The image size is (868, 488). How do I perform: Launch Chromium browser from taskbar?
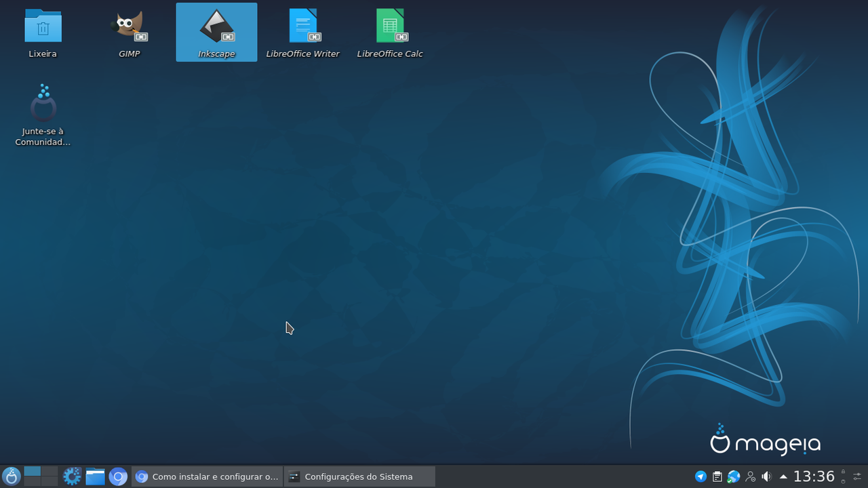118,476
